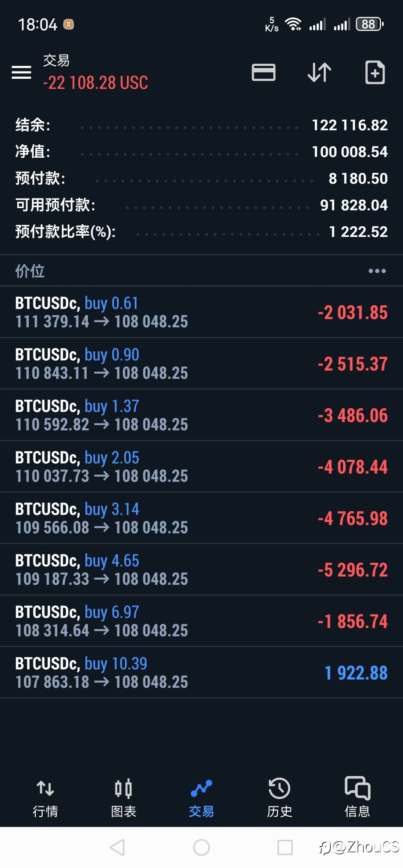This screenshot has height=868, width=403.
Task: Tap the Android recent apps square
Action: click(285, 847)
